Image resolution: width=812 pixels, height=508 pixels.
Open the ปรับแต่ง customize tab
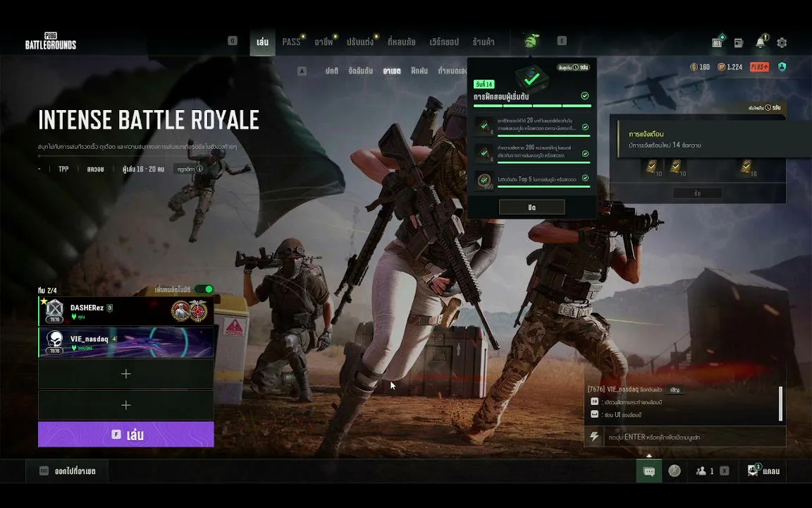[x=360, y=42]
